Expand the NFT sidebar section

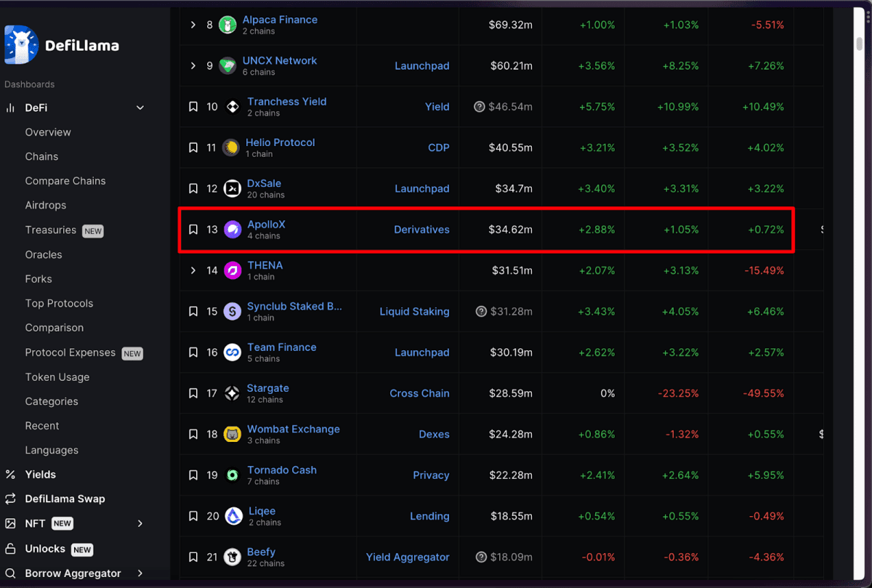pyautogui.click(x=140, y=523)
